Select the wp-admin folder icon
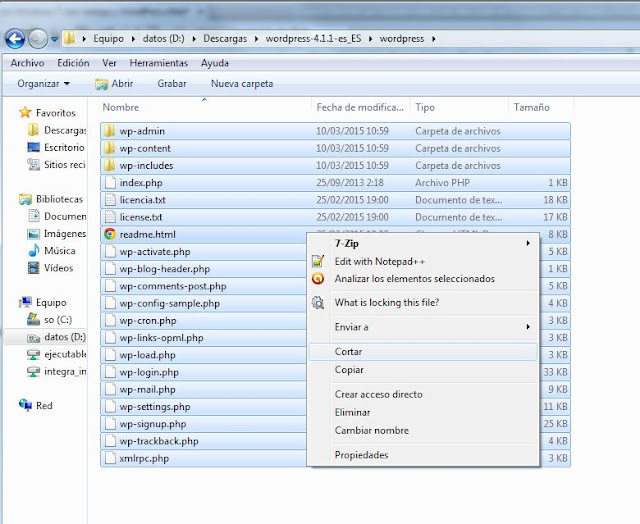This screenshot has width=640, height=524. pyautogui.click(x=109, y=131)
